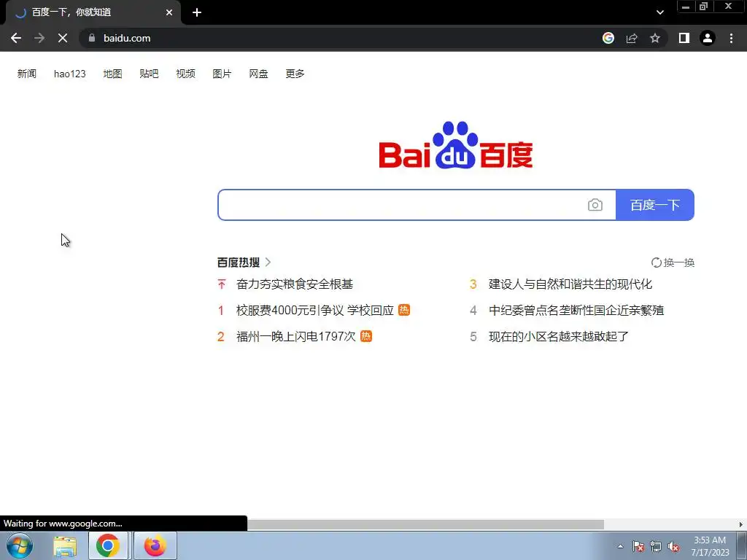Toggle the Chrome side panel
Screen dimensions: 747x560
pyautogui.click(x=684, y=38)
